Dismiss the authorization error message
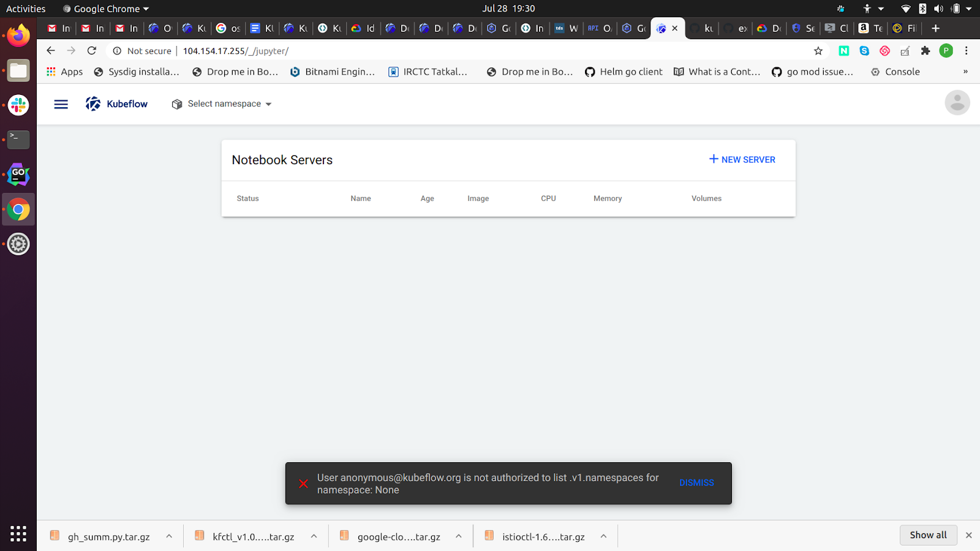Viewport: 980px width, 551px height. click(x=696, y=483)
